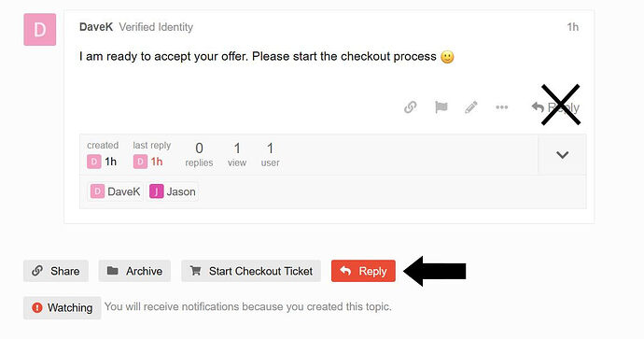Start a checkout ticket
This screenshot has height=339, width=644.
[x=251, y=271]
